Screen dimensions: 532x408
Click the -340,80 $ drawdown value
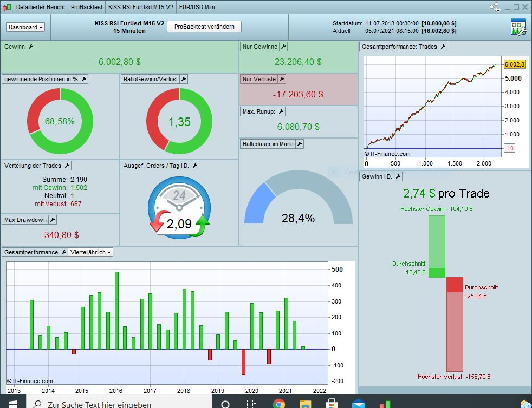point(60,235)
